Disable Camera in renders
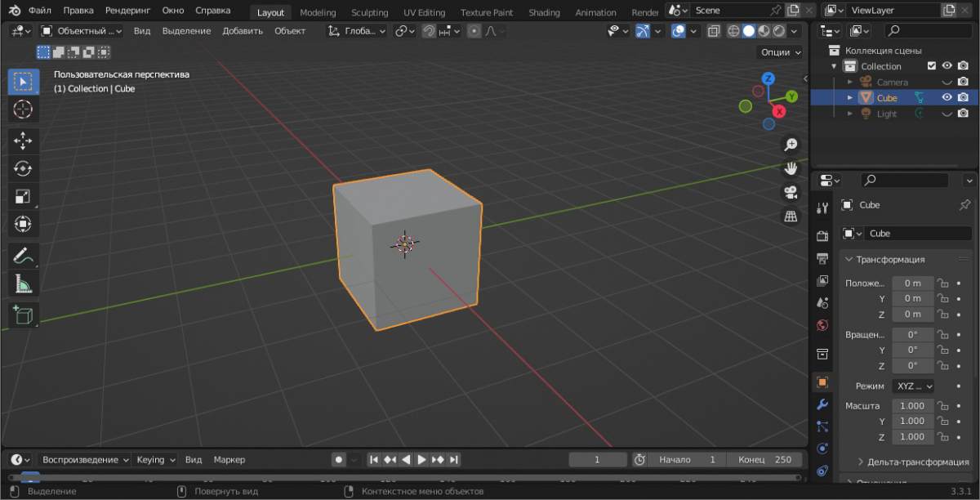Screen dimensions: 980x500 [x=964, y=82]
